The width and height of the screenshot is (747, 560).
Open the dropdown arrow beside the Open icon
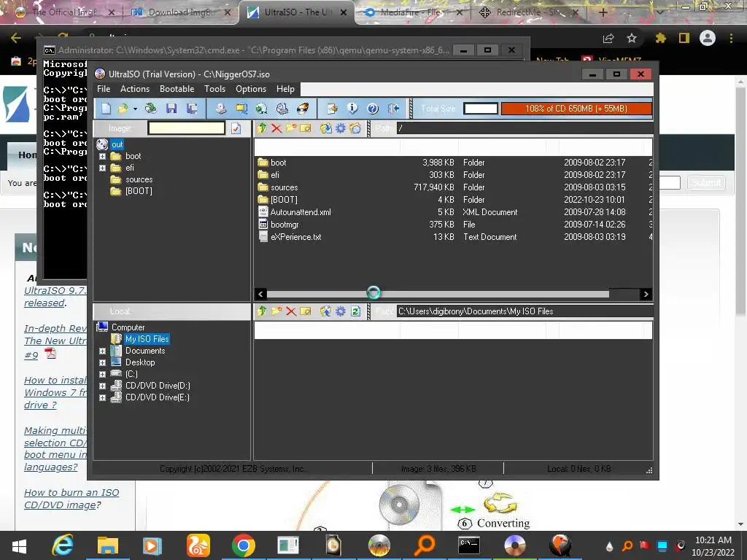pos(135,109)
